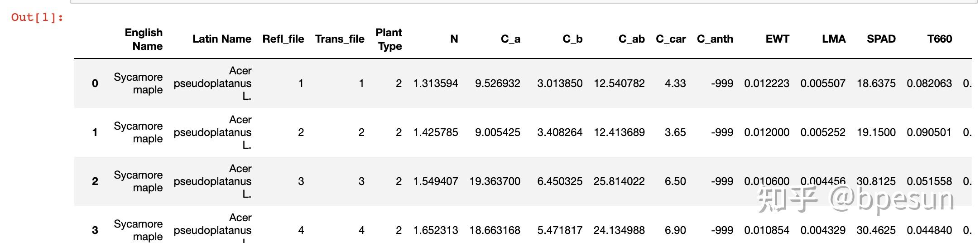Click the C_anth column header

(715, 39)
